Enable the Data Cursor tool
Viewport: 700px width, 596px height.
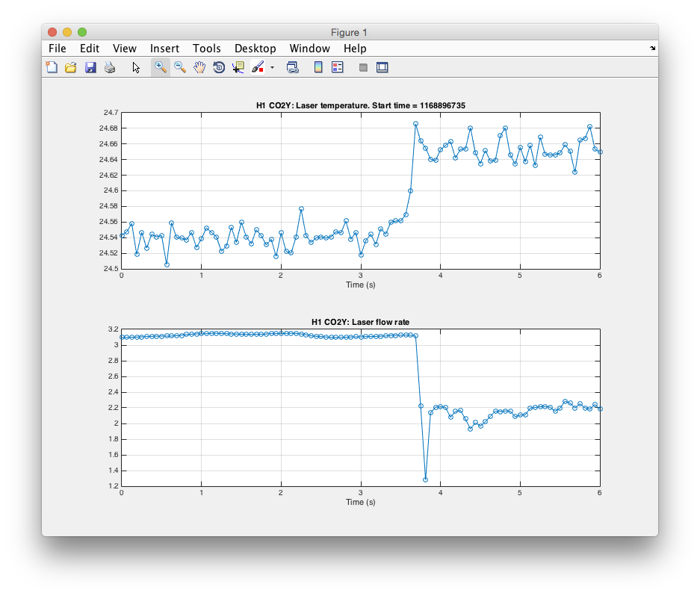pos(238,67)
